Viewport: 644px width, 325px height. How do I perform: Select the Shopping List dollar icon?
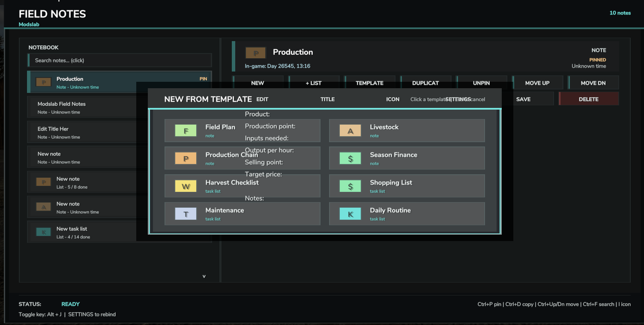(350, 186)
